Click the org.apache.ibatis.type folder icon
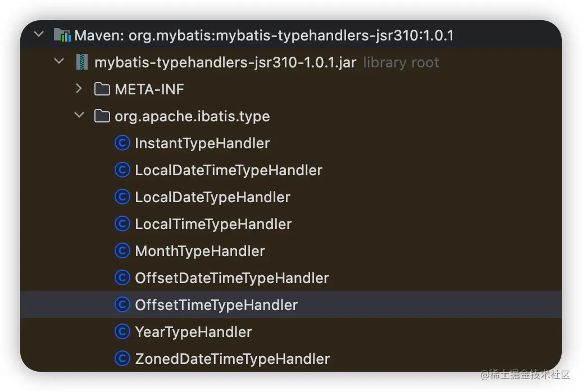Viewport: 582px width, 392px height. pos(102,116)
